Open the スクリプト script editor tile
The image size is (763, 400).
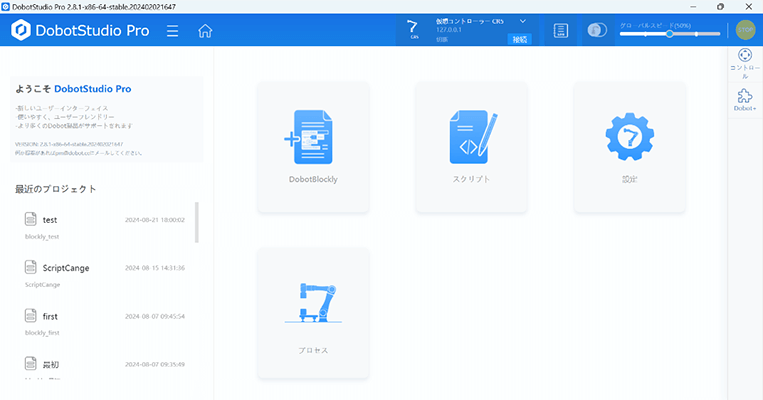(471, 147)
